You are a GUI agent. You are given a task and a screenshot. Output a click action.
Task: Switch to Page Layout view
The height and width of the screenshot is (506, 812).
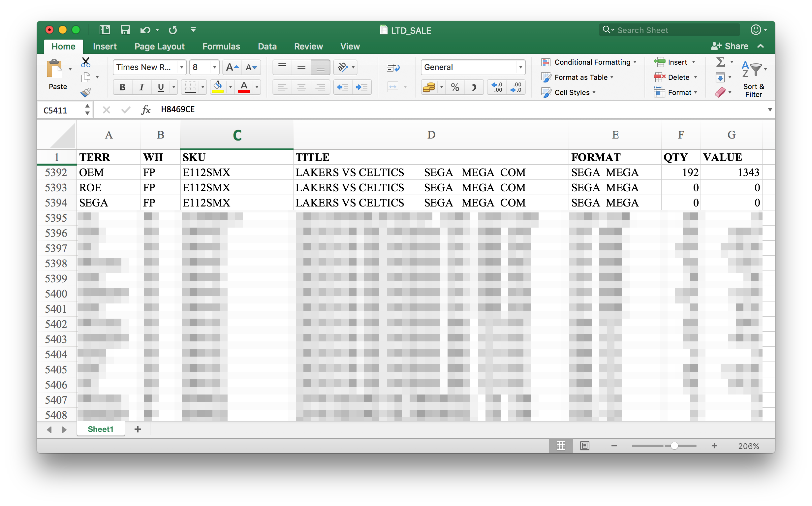(584, 446)
